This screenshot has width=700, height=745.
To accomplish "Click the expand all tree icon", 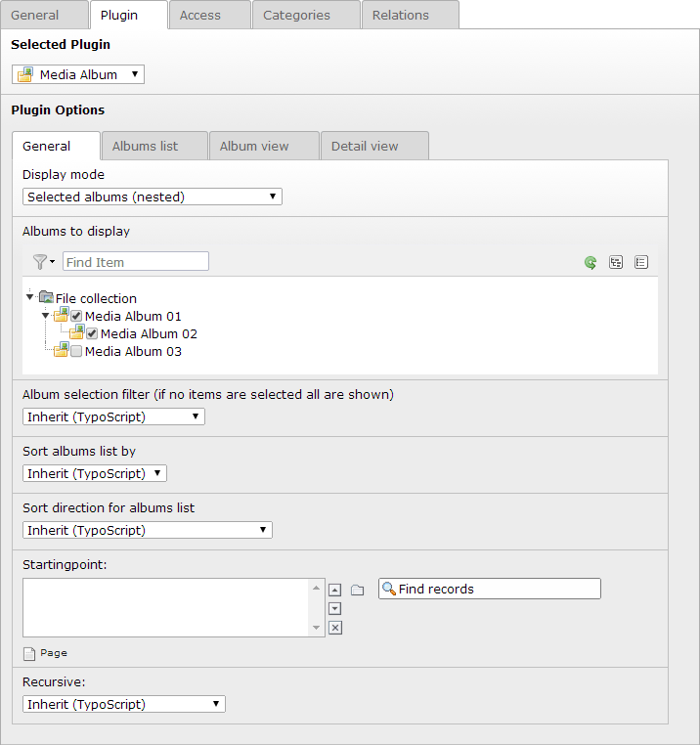I will pyautogui.click(x=616, y=262).
